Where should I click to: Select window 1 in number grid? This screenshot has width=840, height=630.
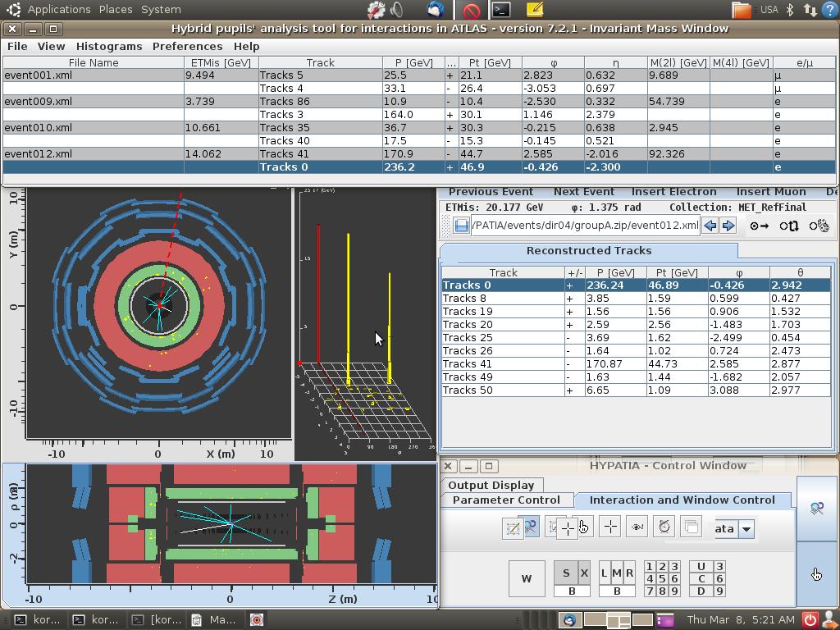[650, 566]
